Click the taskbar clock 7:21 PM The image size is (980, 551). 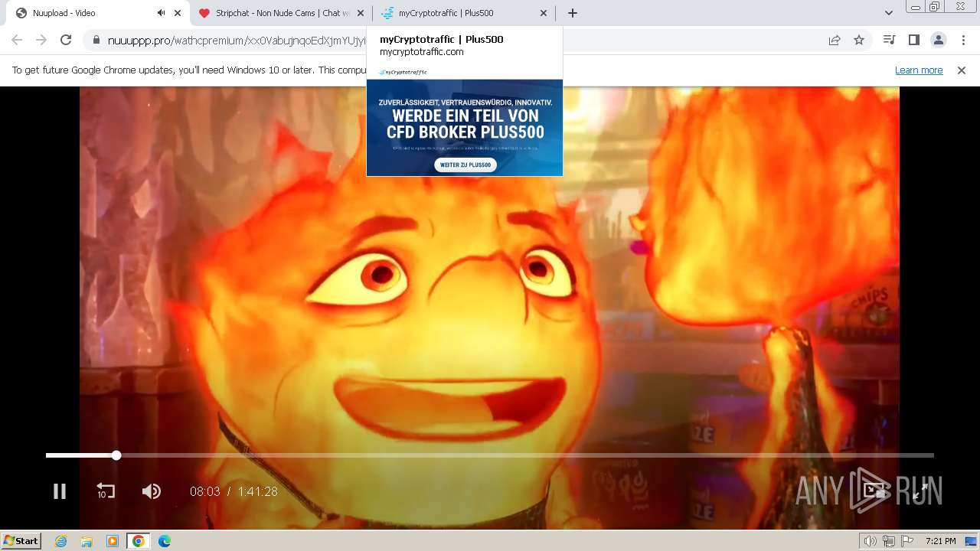pyautogui.click(x=940, y=541)
